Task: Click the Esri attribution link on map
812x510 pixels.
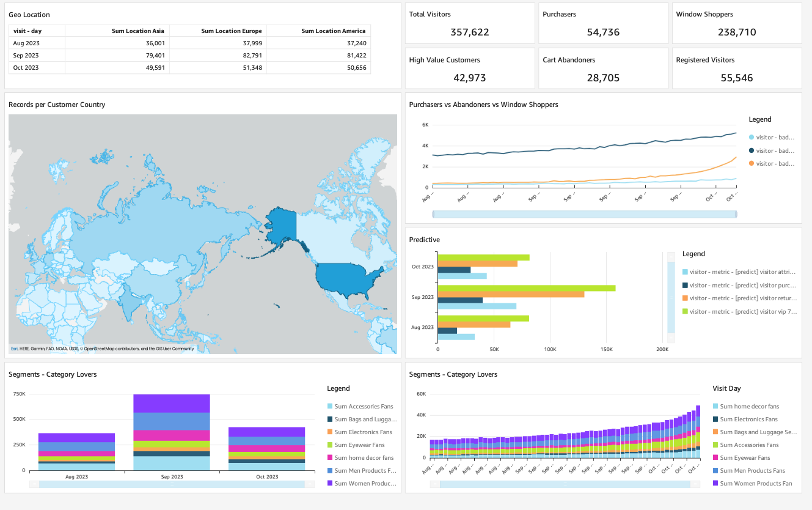Action: coord(14,349)
